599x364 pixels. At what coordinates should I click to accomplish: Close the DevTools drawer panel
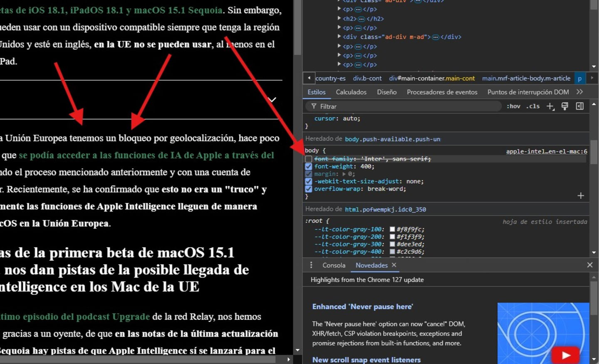point(590,265)
